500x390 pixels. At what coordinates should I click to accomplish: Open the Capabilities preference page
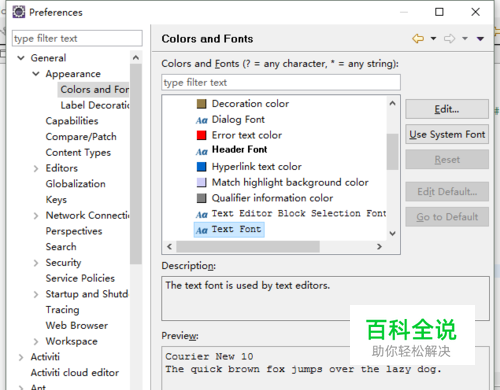pyautogui.click(x=72, y=121)
